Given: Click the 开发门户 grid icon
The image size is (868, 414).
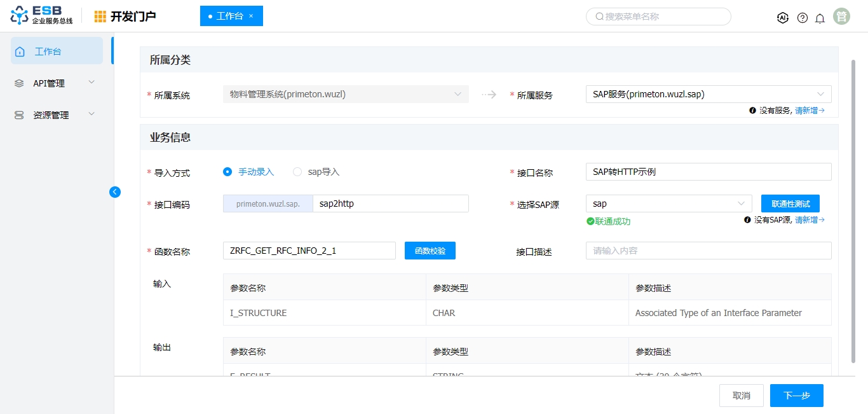Looking at the screenshot, I should (x=100, y=17).
